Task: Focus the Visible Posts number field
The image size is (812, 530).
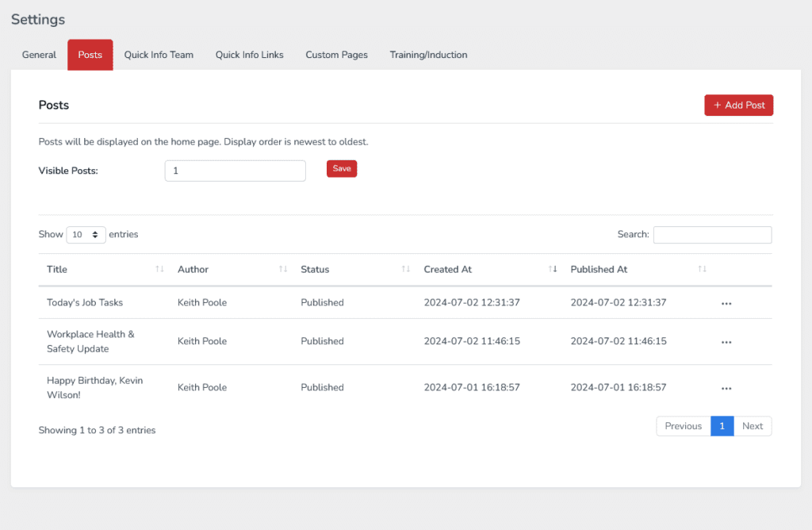Action: 235,171
